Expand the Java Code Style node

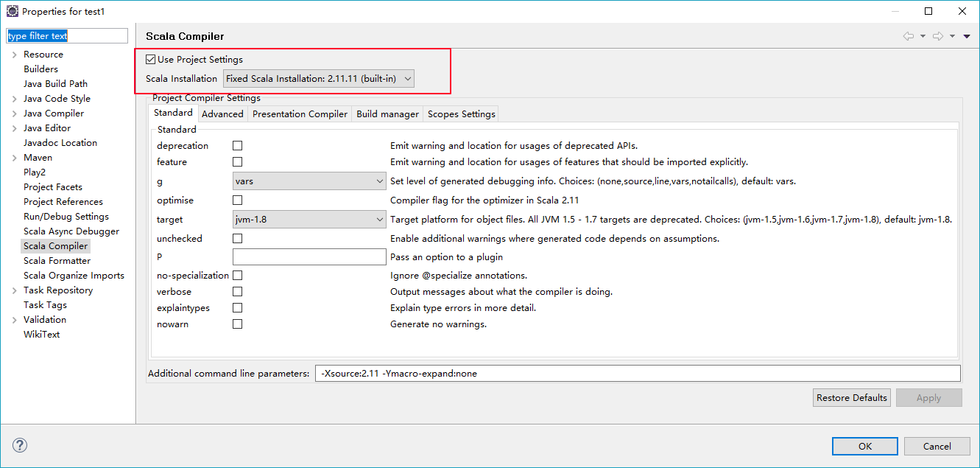click(x=14, y=99)
